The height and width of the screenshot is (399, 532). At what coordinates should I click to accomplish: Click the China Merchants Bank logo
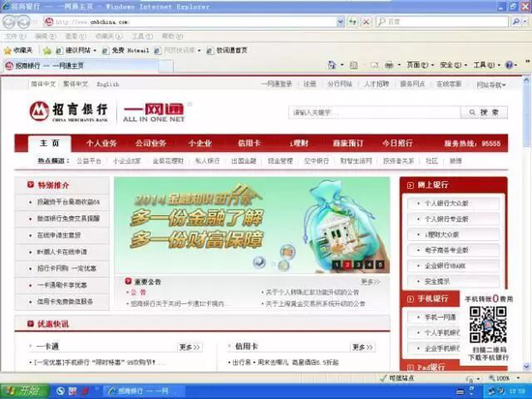click(x=69, y=111)
